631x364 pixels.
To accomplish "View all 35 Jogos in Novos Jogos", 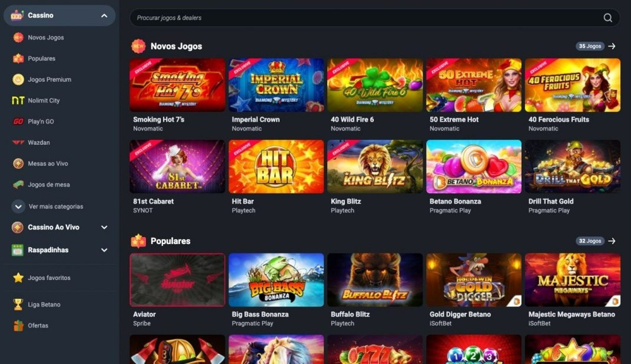I will [590, 46].
